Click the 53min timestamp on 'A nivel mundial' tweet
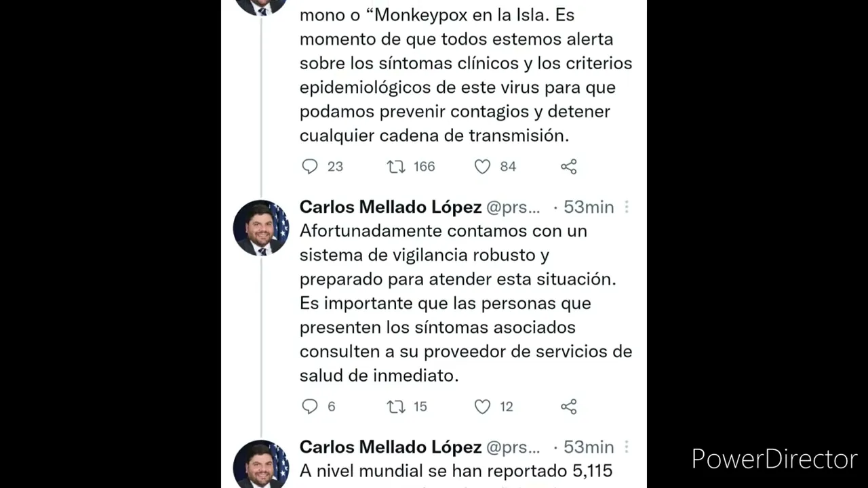 click(589, 447)
